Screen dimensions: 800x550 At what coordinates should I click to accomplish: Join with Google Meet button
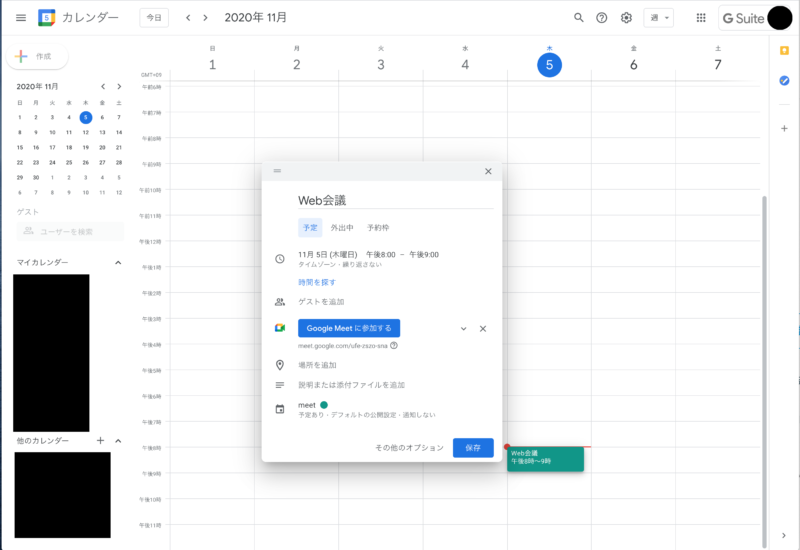(349, 328)
